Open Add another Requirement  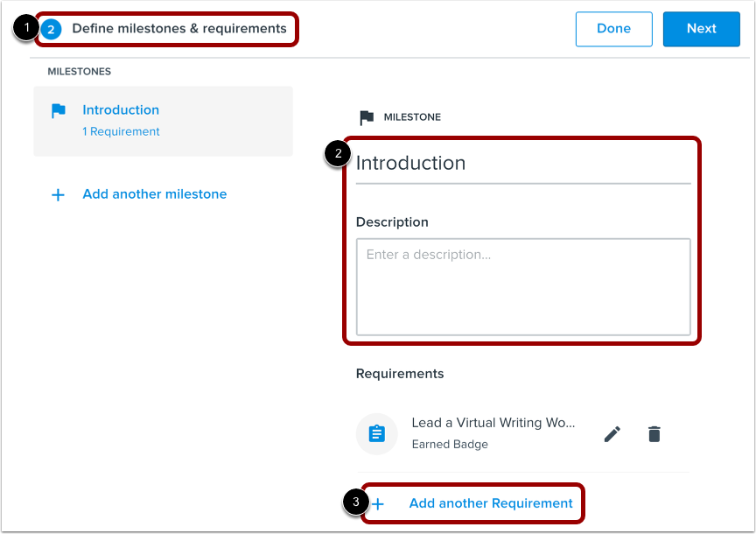coord(490,503)
